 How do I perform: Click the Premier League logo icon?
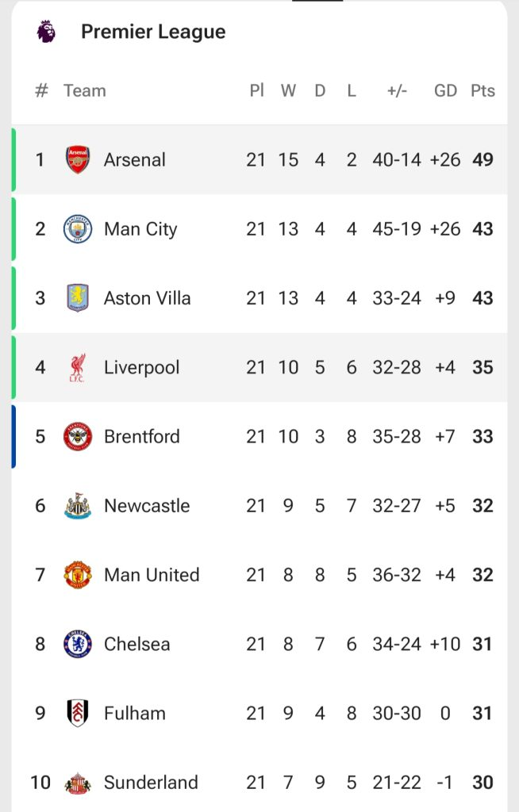click(46, 32)
